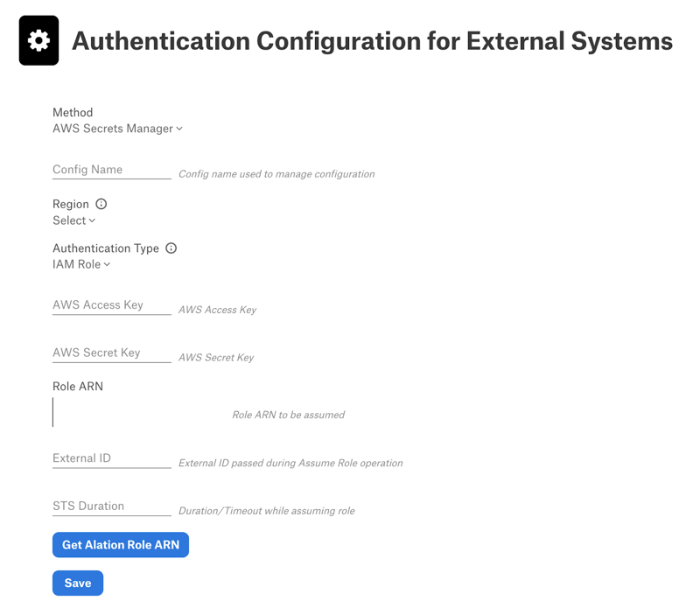700x608 pixels.
Task: Click the Method field label
Action: [x=73, y=113]
